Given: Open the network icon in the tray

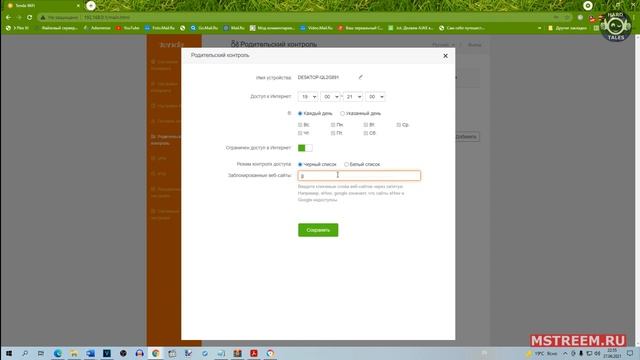Looking at the screenshot, I should (x=589, y=353).
